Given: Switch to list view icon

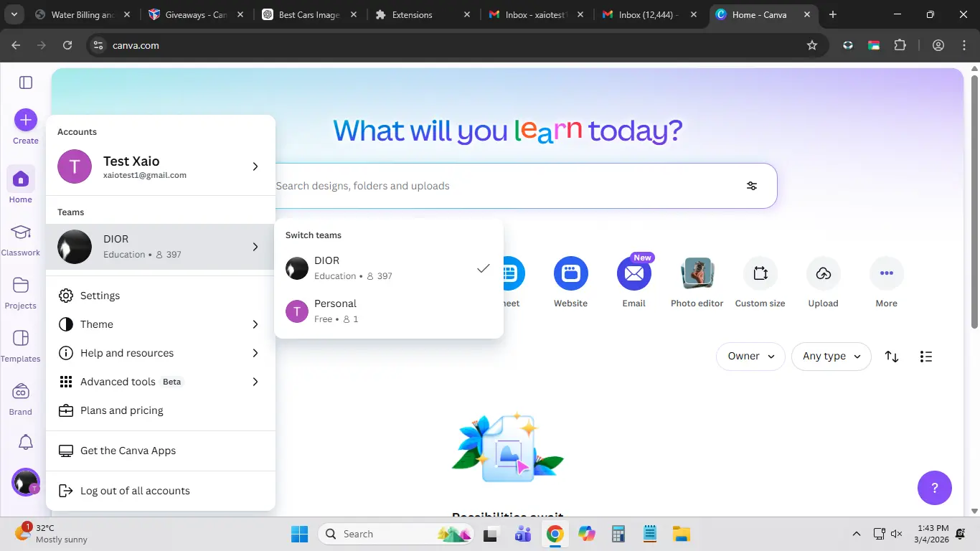Looking at the screenshot, I should (926, 357).
